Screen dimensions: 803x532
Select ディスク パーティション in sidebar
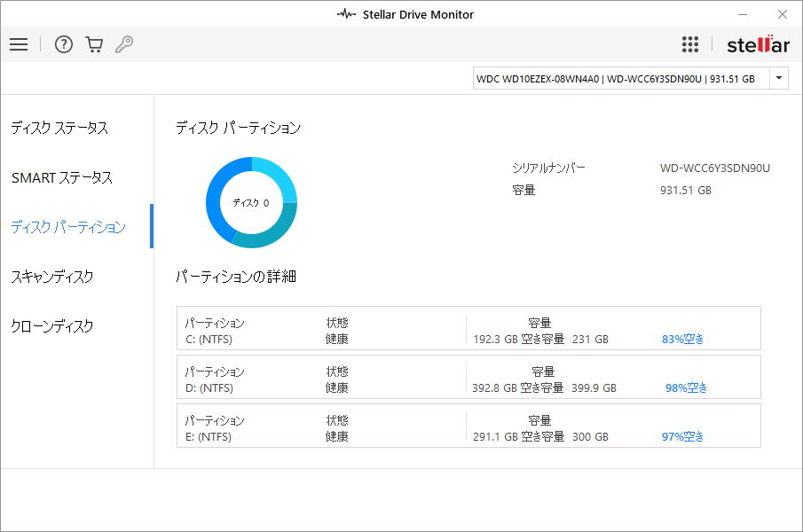(x=68, y=228)
